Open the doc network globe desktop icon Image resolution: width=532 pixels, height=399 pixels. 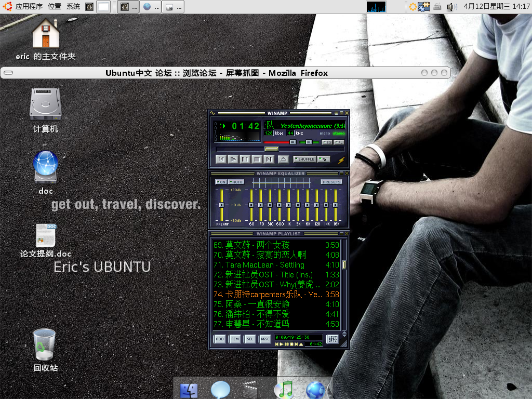pos(46,172)
